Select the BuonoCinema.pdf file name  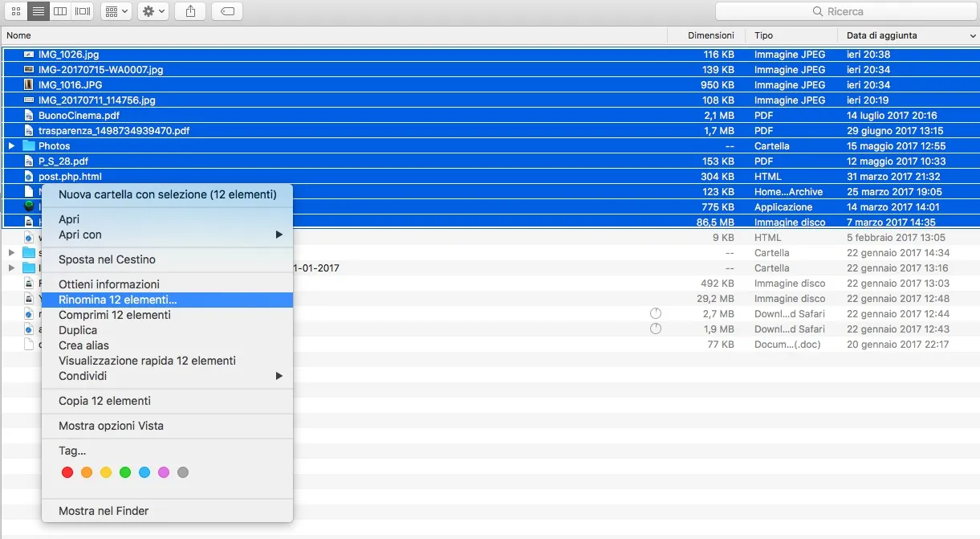tap(79, 116)
